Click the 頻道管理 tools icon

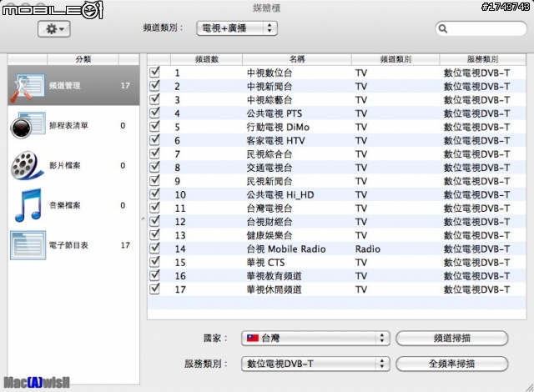click(27, 88)
